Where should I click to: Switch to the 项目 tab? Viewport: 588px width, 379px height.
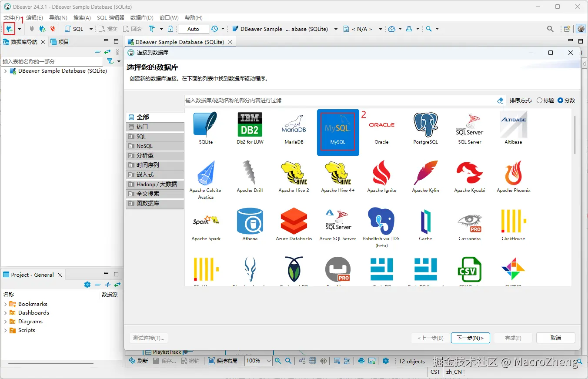60,42
